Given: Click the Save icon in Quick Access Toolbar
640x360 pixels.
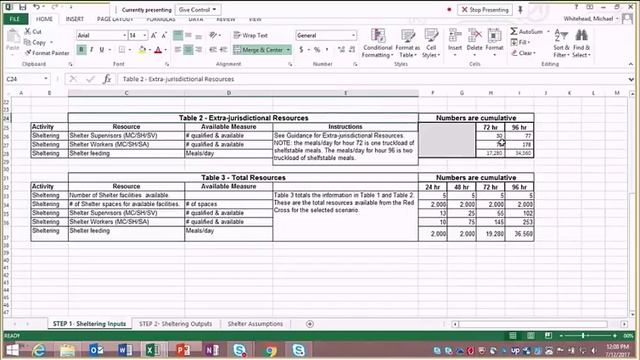Looking at the screenshot, I should pos(23,7).
